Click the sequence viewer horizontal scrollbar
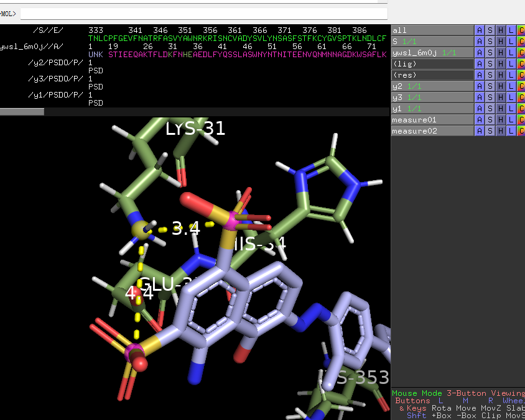Screen dimensions: 525x420 point(22,112)
